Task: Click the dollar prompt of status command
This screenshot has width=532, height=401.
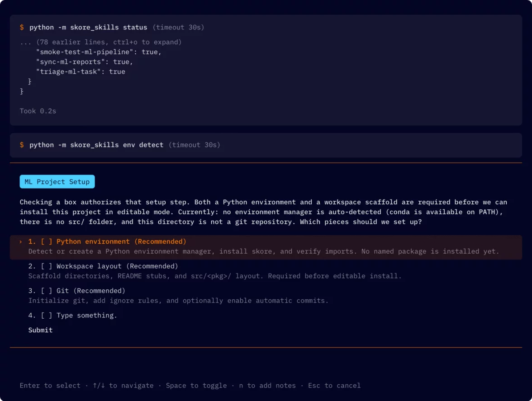Action: pyautogui.click(x=22, y=27)
